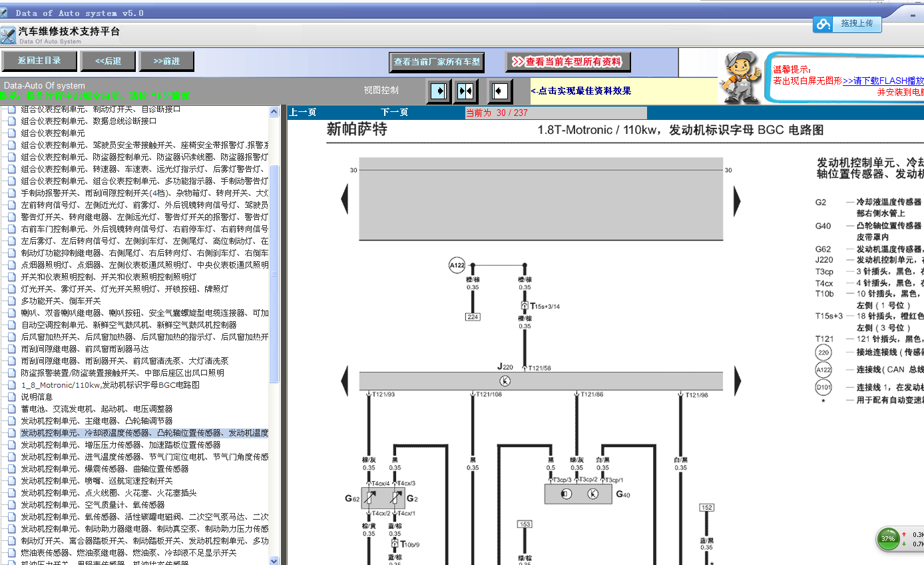Select 左前转向信号灯、左侧近光灯 item
The width and height of the screenshot is (924, 565).
click(x=144, y=205)
